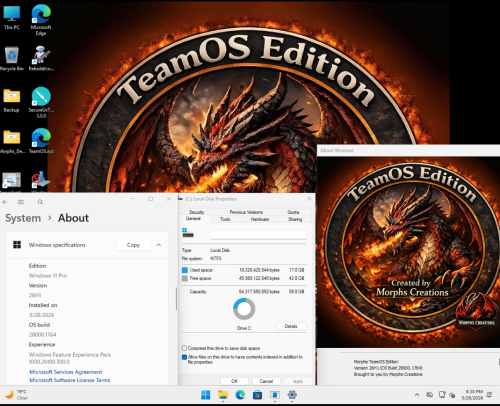Switch to the Hardware tab
500x406 pixels.
click(260, 219)
